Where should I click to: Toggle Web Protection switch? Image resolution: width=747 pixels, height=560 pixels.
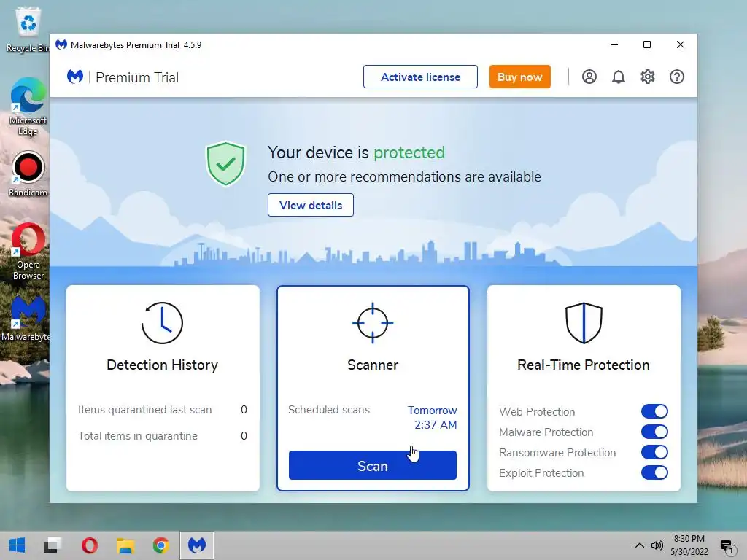point(654,411)
